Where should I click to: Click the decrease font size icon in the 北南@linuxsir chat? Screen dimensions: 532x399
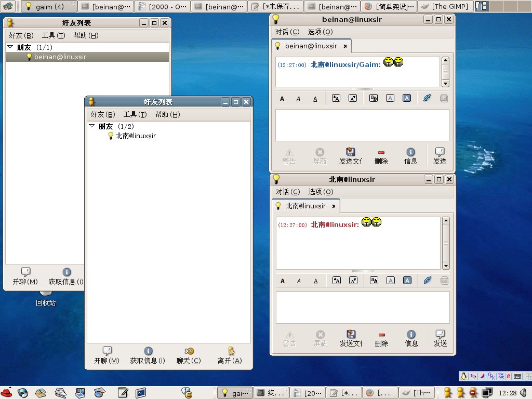tap(353, 281)
